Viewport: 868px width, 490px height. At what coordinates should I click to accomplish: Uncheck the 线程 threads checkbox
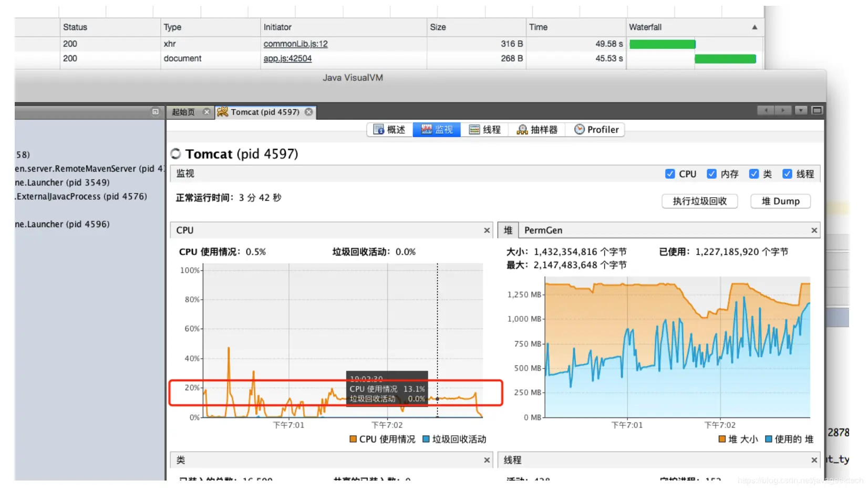pos(787,174)
